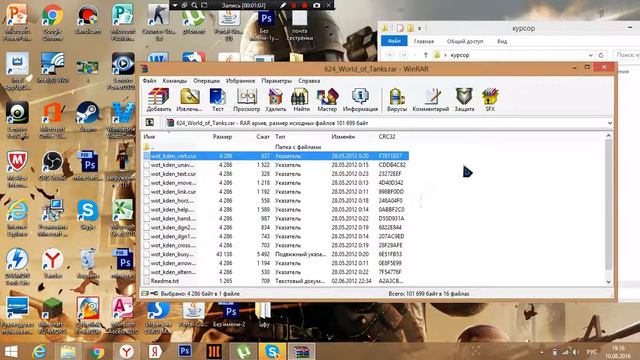Click the Удалить (Delete) toolbar icon
The image size is (640, 360).
click(x=276, y=100)
